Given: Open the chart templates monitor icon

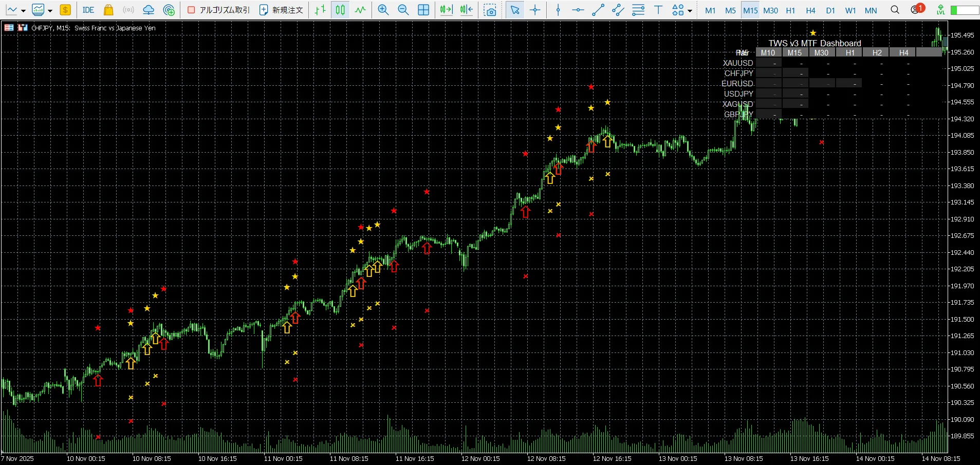Looking at the screenshot, I should tap(38, 10).
